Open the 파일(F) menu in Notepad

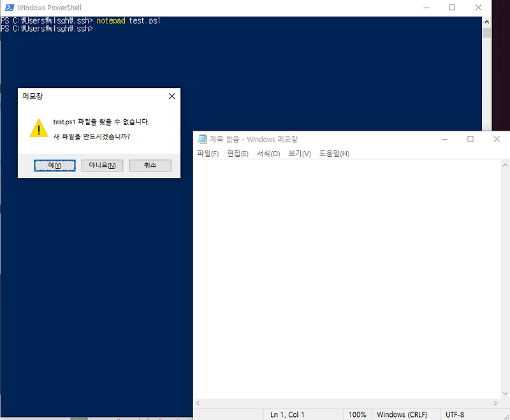click(207, 153)
